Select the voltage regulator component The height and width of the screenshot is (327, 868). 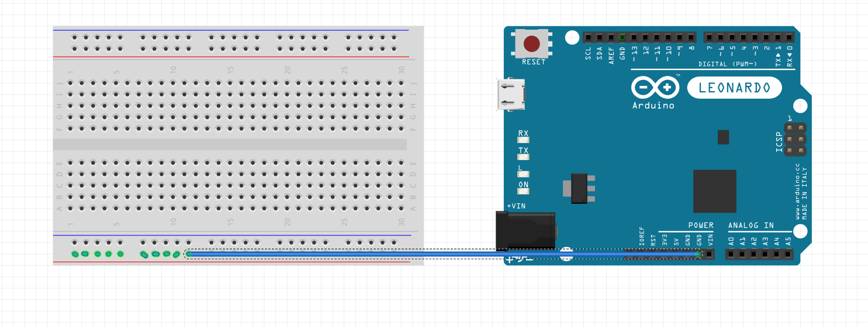(x=579, y=188)
